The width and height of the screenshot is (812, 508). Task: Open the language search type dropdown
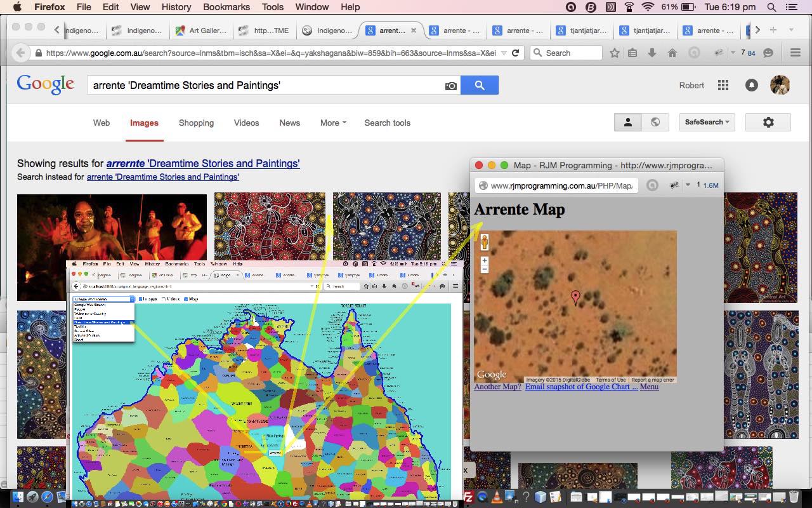104,298
